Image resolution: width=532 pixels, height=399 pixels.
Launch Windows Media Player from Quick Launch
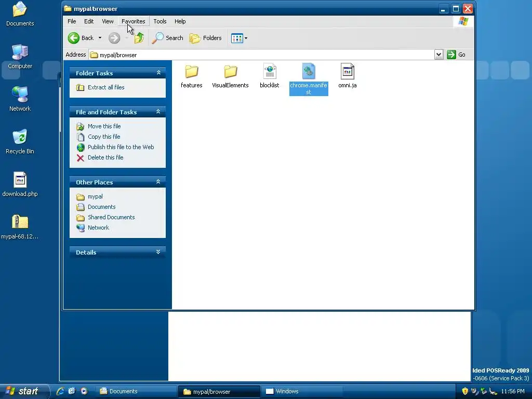tap(84, 391)
